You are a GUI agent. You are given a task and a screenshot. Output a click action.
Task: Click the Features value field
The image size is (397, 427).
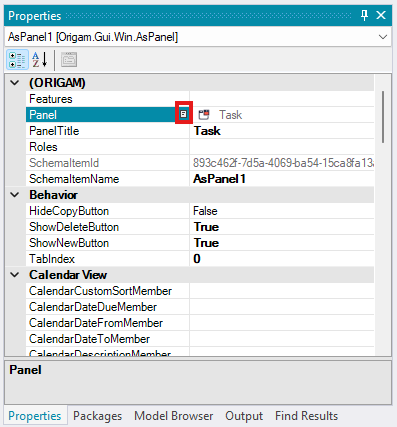click(x=282, y=99)
